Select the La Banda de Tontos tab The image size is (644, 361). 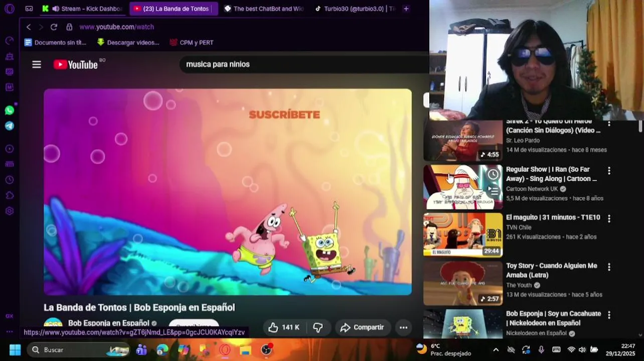[174, 9]
